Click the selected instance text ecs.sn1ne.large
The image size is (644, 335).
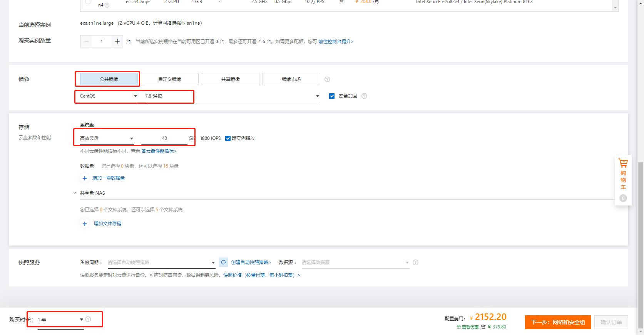(97, 23)
